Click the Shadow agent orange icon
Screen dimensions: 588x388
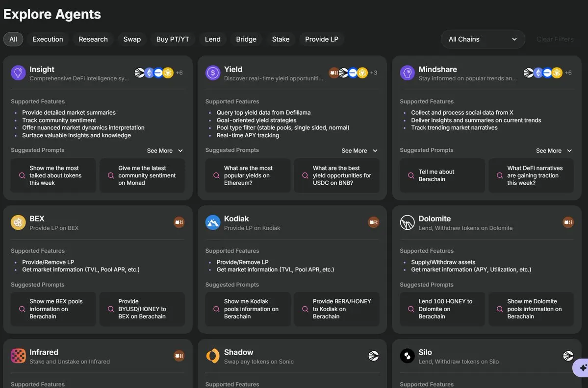coord(213,356)
